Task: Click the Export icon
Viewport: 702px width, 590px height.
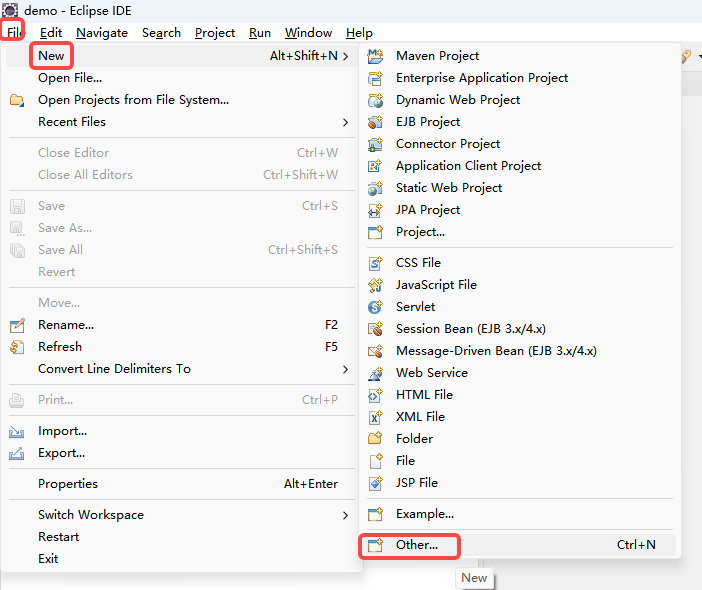Action: click(x=17, y=453)
